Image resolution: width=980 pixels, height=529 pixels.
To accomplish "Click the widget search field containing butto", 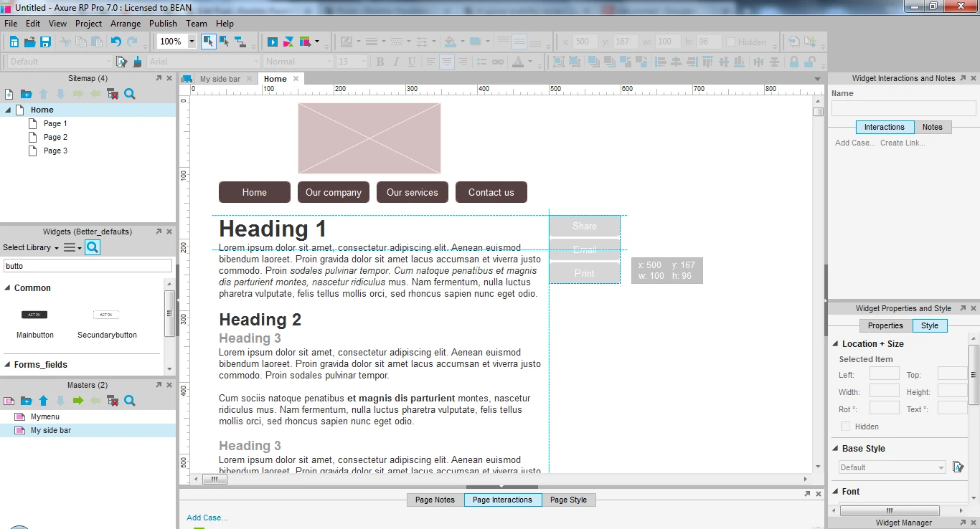I will point(88,266).
